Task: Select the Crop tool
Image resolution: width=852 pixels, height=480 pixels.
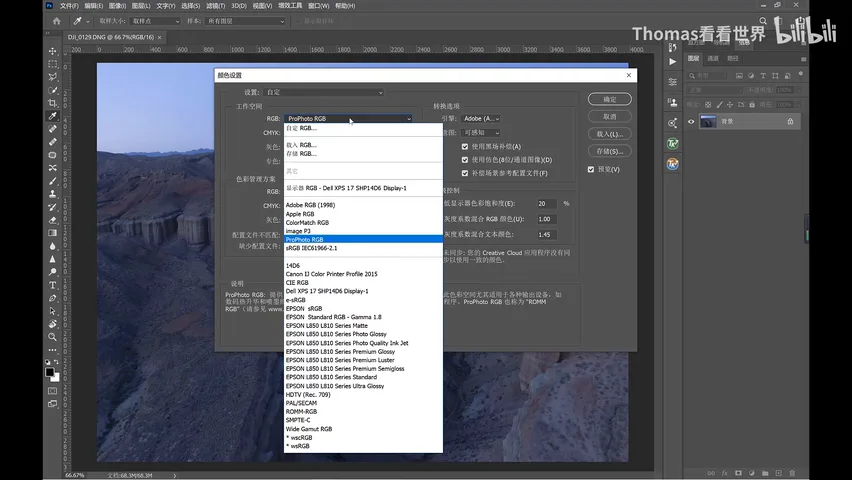Action: tap(53, 103)
